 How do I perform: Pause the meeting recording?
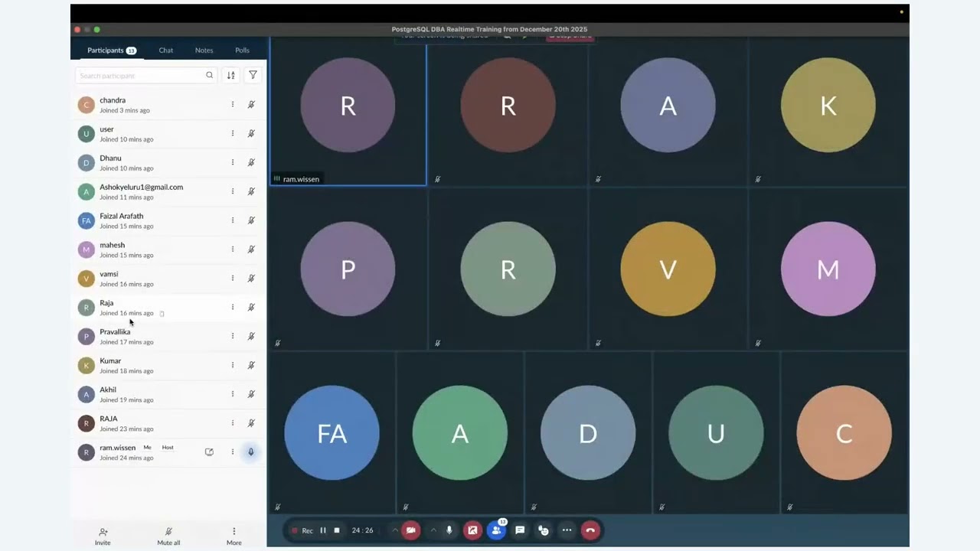[323, 530]
